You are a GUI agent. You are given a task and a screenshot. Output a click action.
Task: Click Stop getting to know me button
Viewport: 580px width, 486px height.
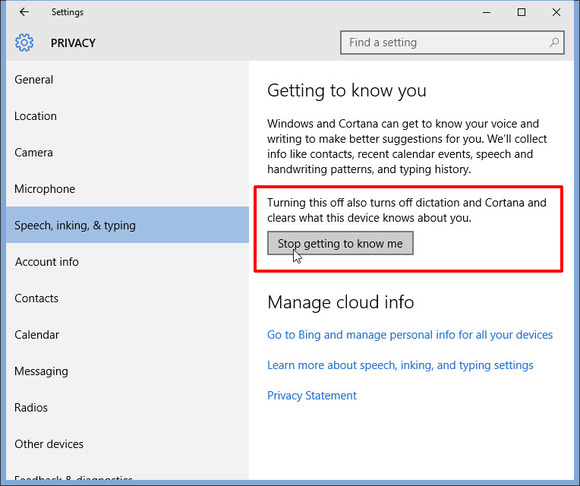340,243
